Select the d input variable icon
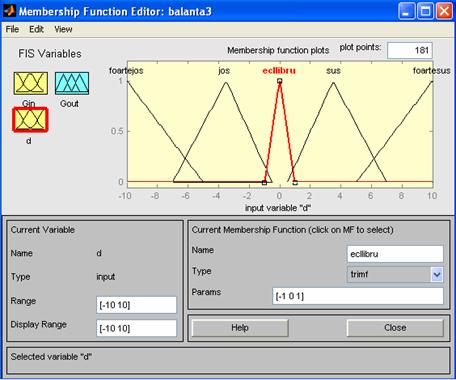Image resolution: width=456 pixels, height=380 pixels. pos(30,119)
